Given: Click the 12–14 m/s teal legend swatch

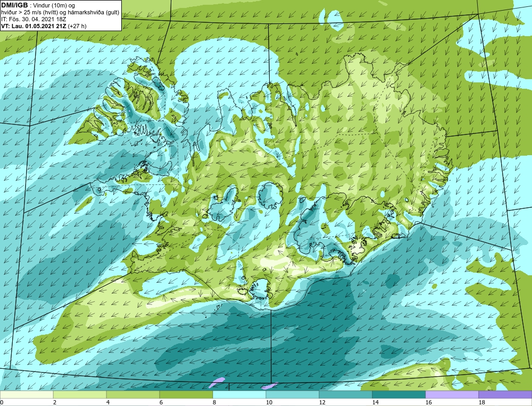Looking at the screenshot, I should click(x=346, y=395).
